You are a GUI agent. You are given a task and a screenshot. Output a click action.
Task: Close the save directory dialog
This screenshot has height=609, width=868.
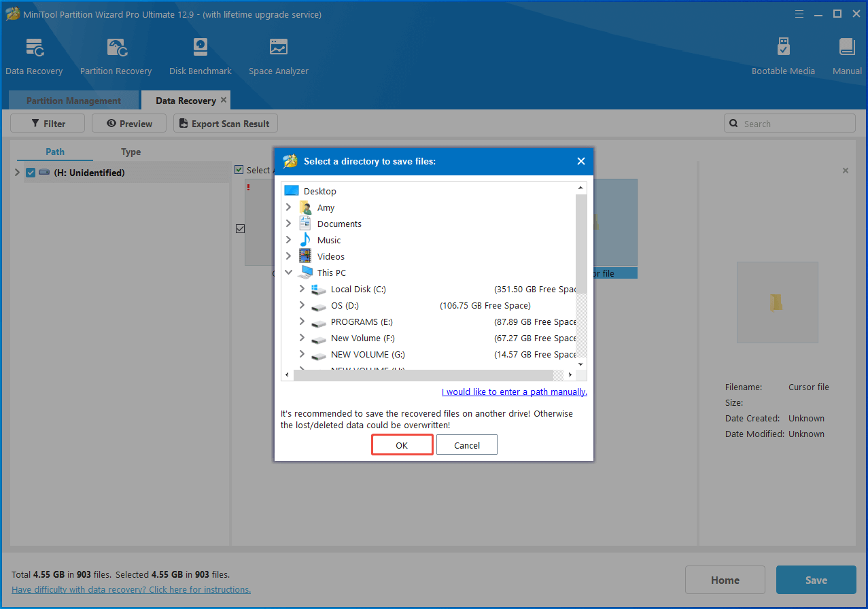pyautogui.click(x=581, y=161)
